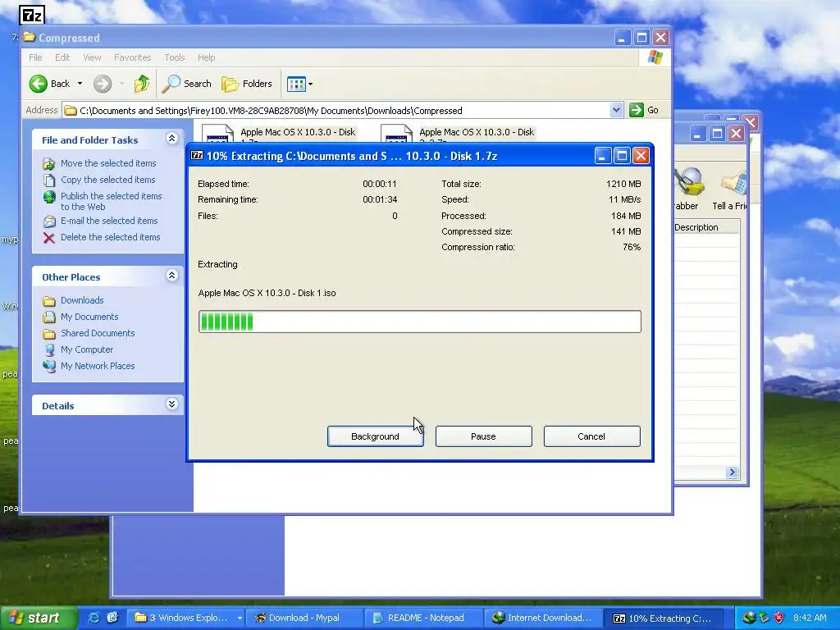Click E-mail the selected items

point(109,221)
